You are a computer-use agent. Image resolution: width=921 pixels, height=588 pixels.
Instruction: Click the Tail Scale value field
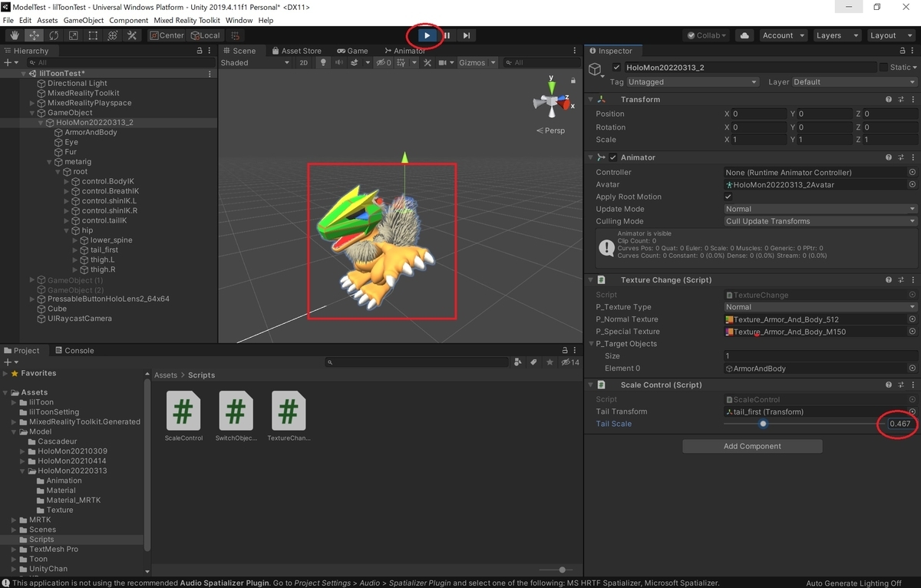coord(901,424)
